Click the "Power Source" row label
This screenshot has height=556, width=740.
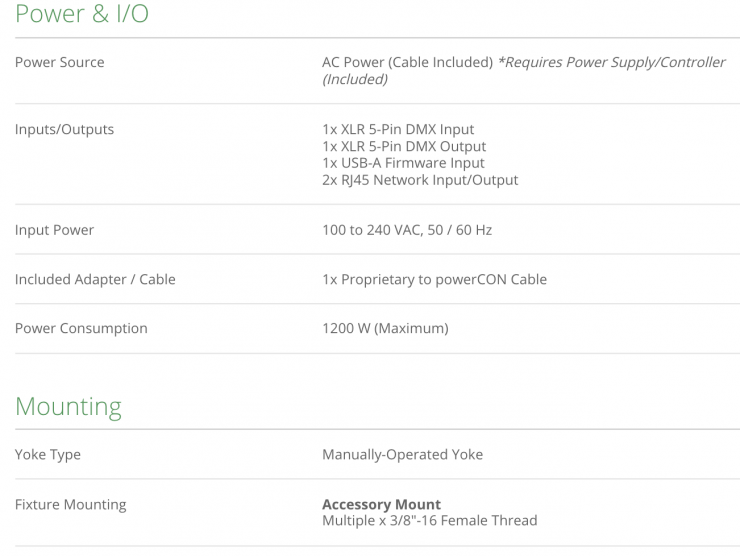coord(59,62)
